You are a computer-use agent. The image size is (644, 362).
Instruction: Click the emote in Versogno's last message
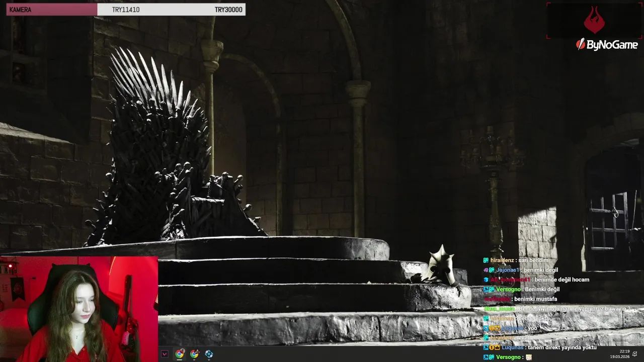point(529,357)
